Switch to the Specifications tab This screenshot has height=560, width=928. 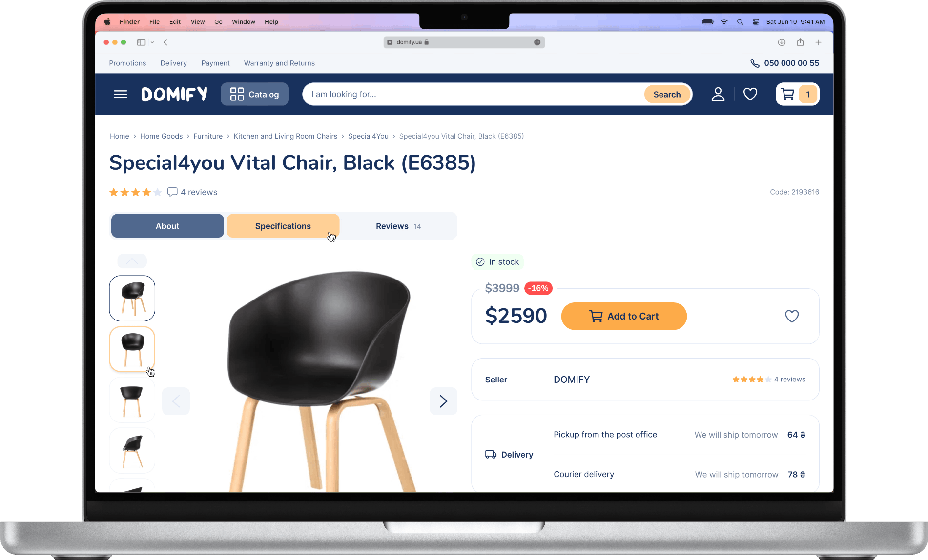pos(283,226)
